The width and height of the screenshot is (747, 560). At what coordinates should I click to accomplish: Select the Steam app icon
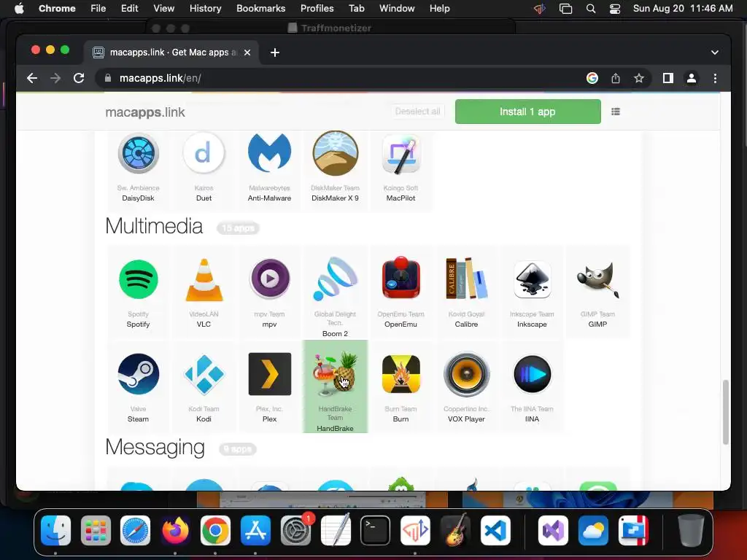[x=138, y=374]
